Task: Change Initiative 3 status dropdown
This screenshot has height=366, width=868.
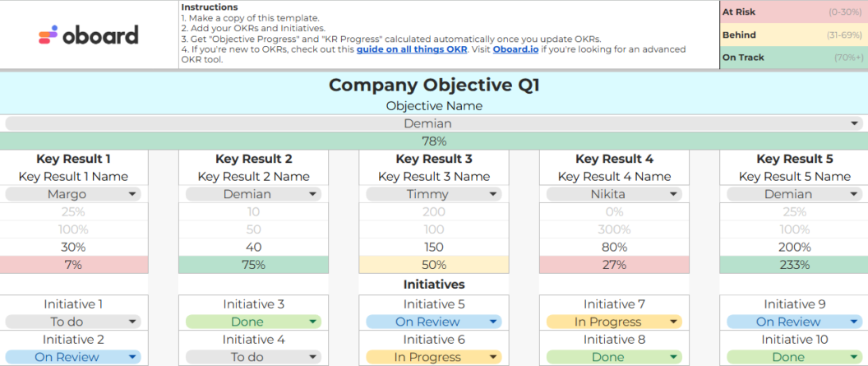Action: (x=253, y=322)
